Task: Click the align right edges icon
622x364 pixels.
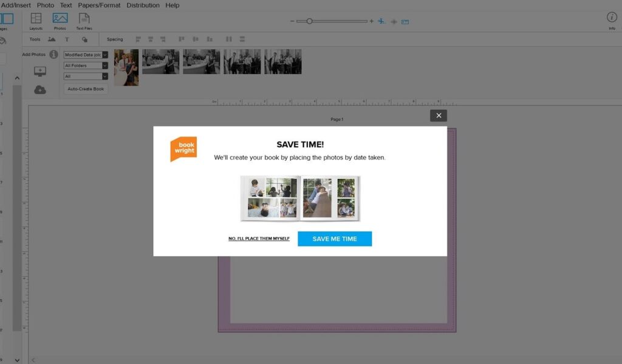Action: 163,39
